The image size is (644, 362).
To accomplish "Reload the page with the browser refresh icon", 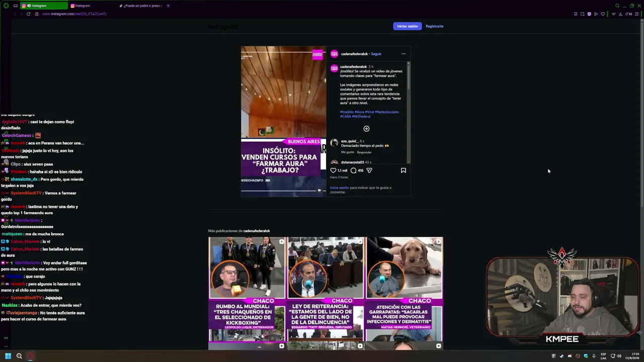I will coord(28,14).
